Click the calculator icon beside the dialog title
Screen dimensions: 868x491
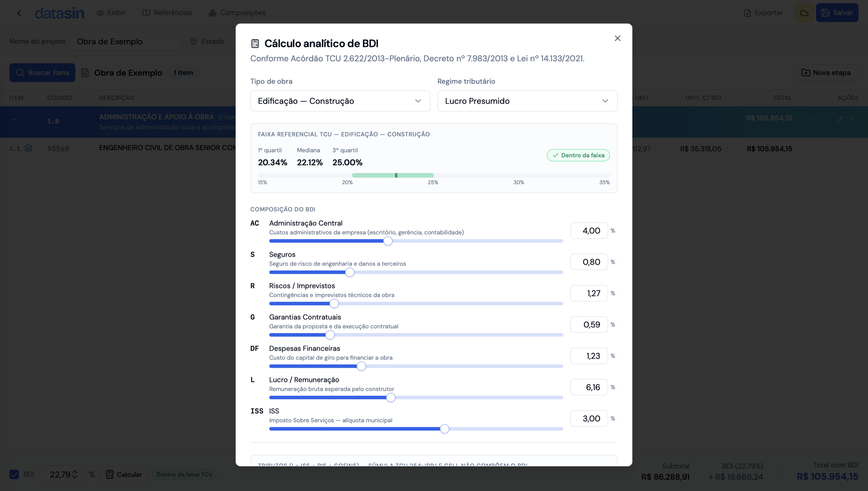(x=255, y=43)
